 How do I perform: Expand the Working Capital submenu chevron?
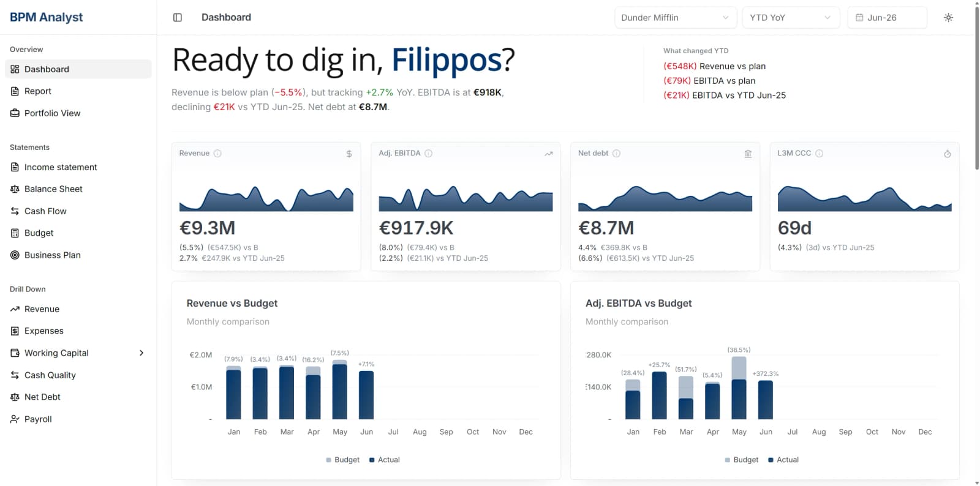[x=141, y=353]
